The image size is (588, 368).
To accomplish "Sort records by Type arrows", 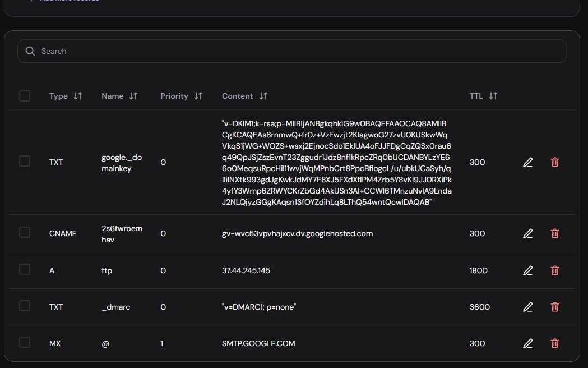I will tap(78, 96).
